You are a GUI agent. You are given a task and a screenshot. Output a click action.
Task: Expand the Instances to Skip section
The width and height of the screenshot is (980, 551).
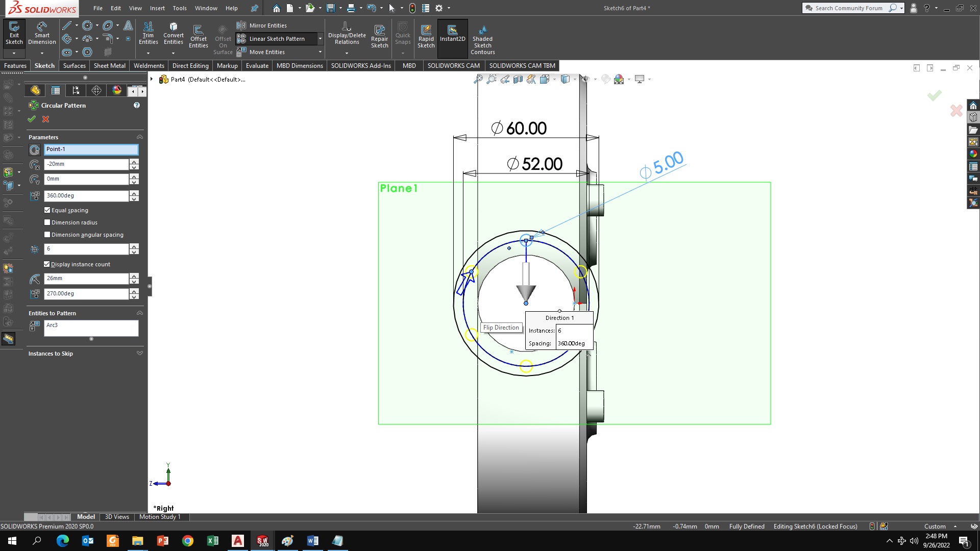point(139,354)
